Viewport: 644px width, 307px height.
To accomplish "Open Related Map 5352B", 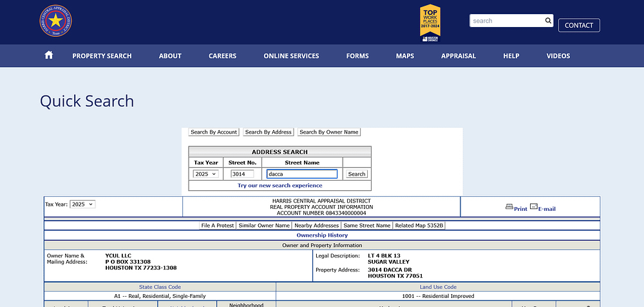I will [419, 226].
